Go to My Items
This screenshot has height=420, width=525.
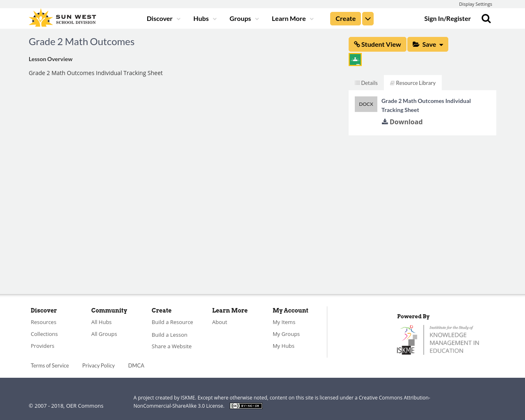point(284,322)
